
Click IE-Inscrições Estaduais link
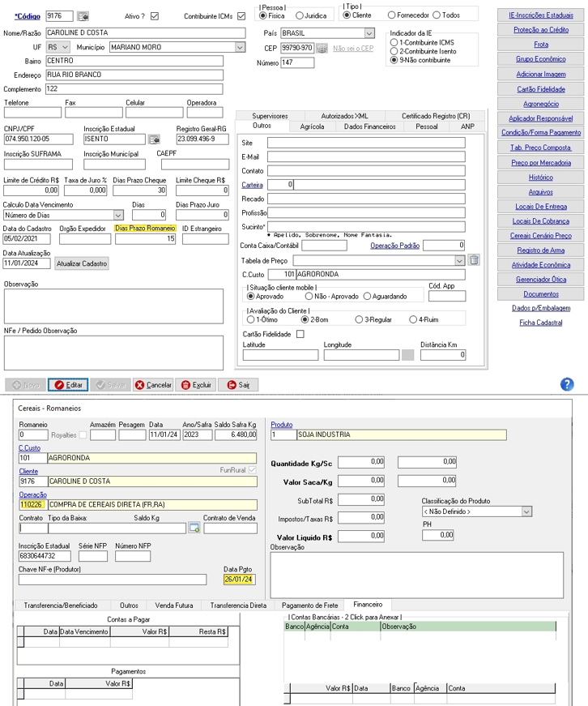coord(541,15)
